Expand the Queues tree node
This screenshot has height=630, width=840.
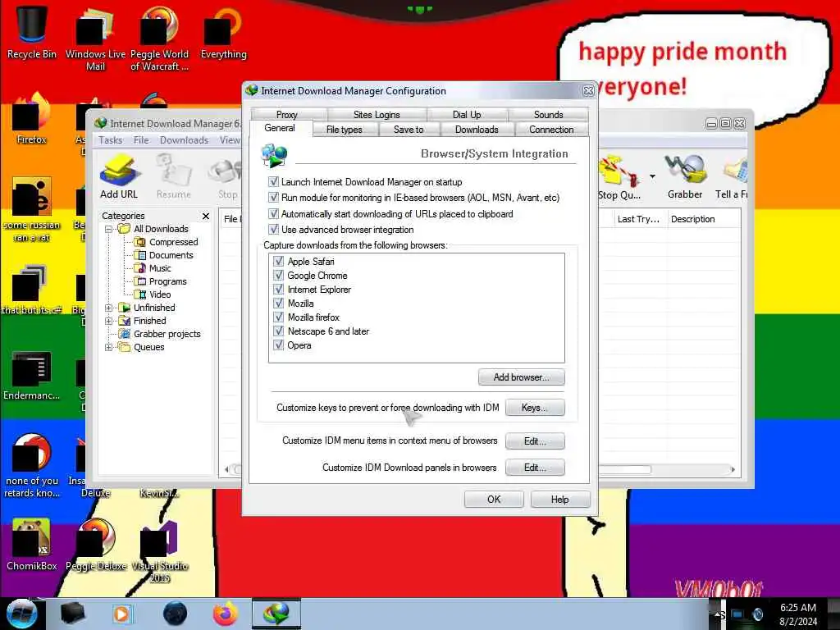pyautogui.click(x=109, y=347)
